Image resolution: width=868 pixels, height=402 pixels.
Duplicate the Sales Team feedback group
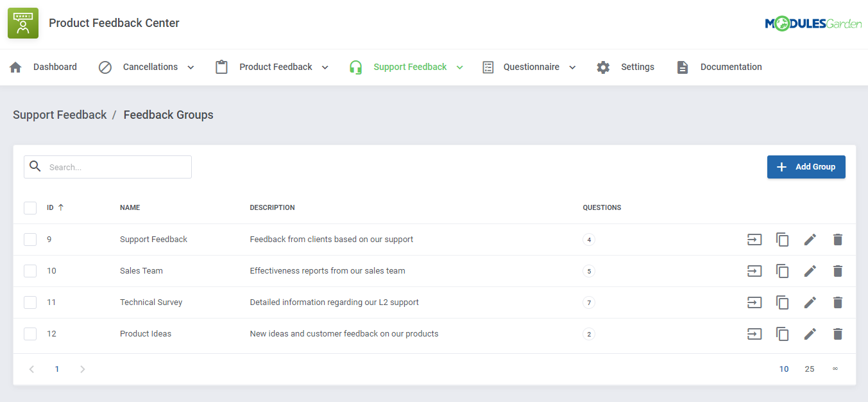click(783, 270)
